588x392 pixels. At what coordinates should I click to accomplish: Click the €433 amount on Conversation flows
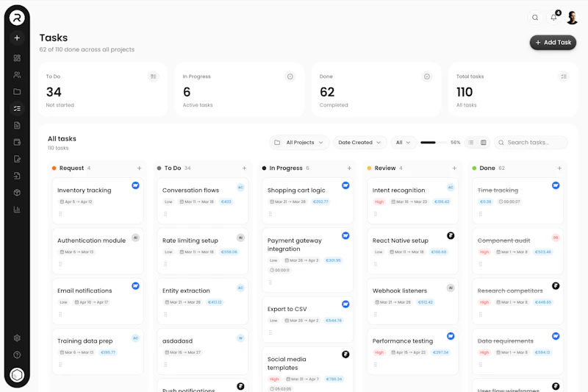coord(226,202)
